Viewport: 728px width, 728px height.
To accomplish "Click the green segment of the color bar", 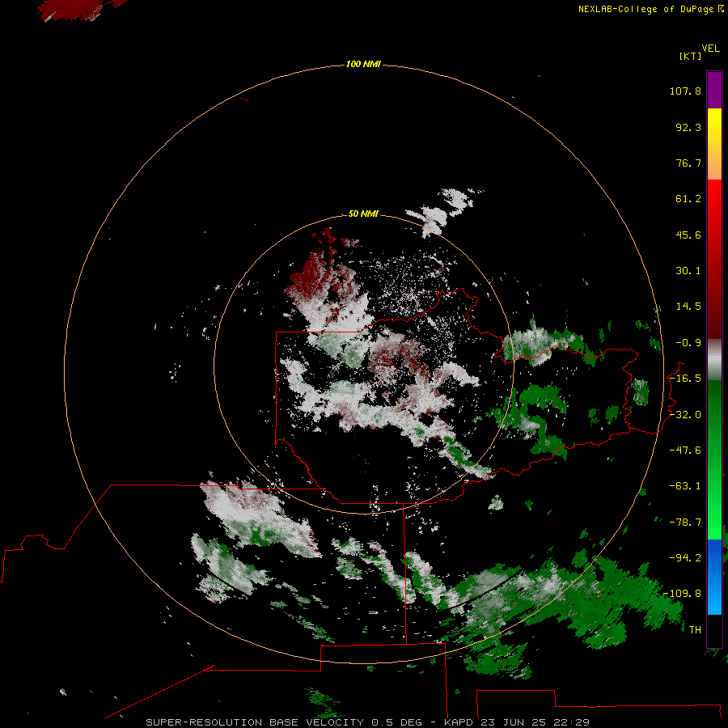I will (x=714, y=459).
